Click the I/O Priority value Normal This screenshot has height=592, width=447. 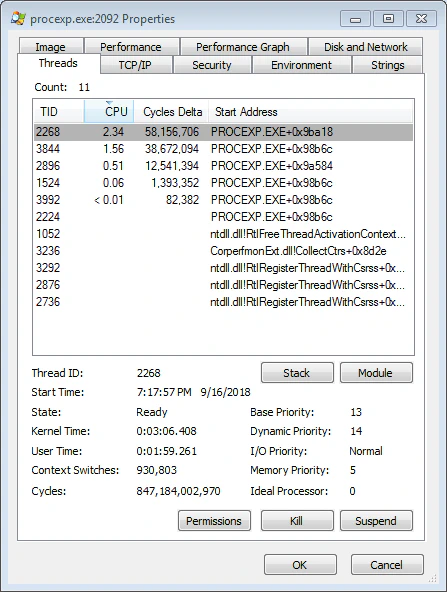click(x=366, y=451)
